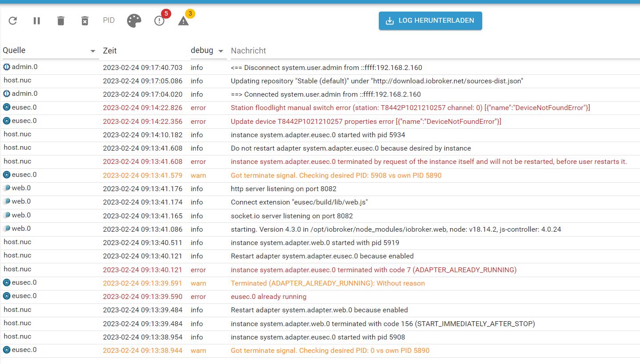
Task: Open the color palette icon
Action: click(134, 20)
